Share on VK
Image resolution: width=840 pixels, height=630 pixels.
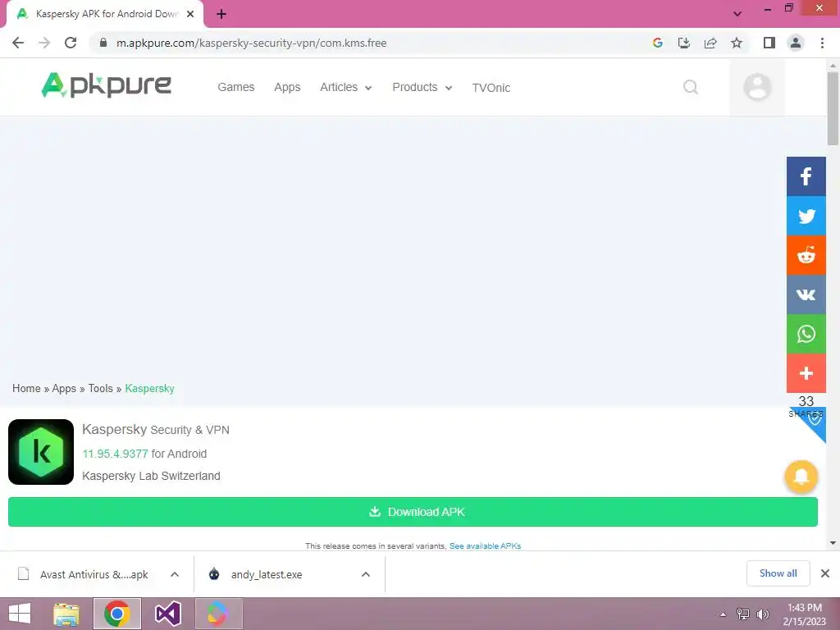pos(806,294)
